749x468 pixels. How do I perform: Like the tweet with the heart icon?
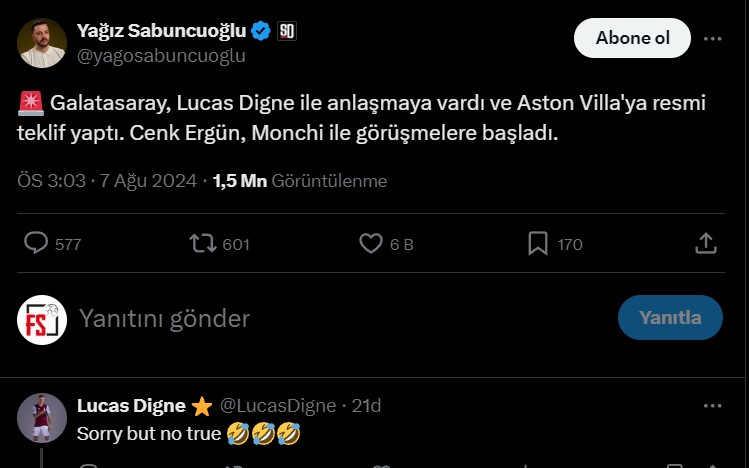click(x=371, y=243)
